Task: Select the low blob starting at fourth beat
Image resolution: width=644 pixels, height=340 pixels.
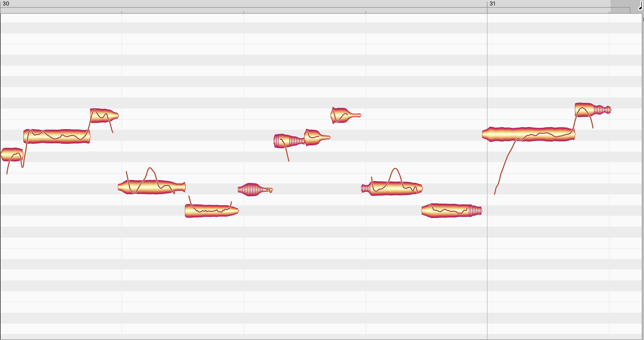Action: 392,188
